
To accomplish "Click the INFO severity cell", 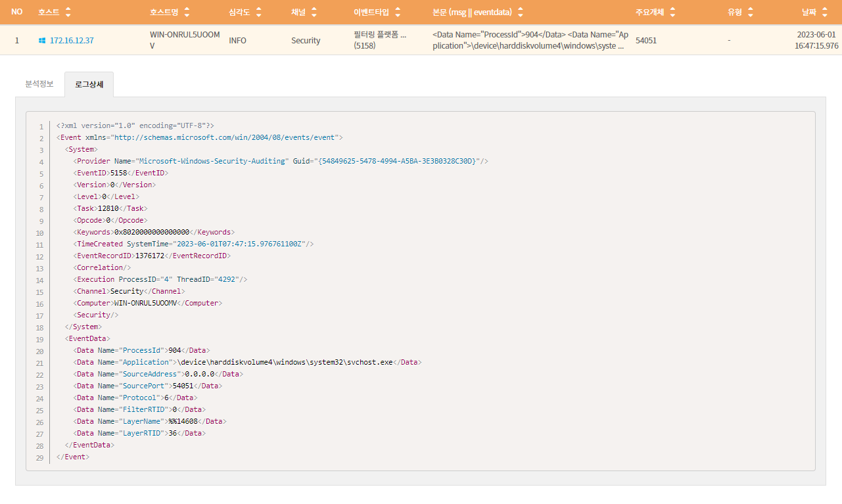I will click(x=237, y=40).
